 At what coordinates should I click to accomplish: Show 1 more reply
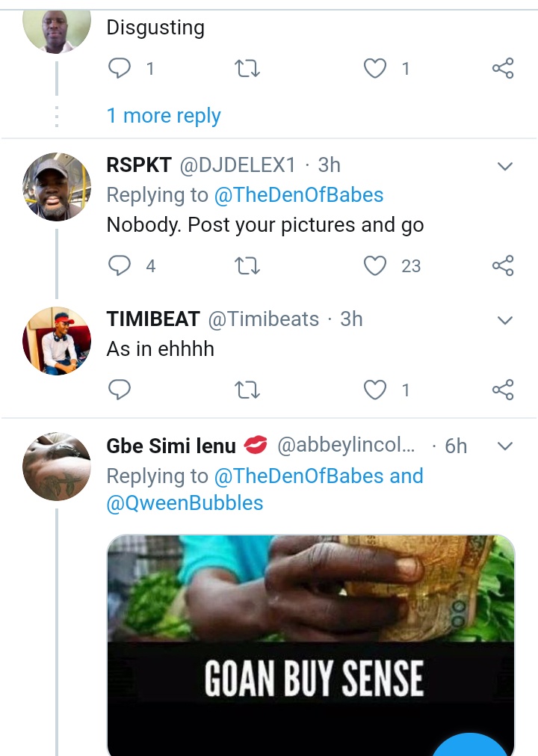pos(164,116)
